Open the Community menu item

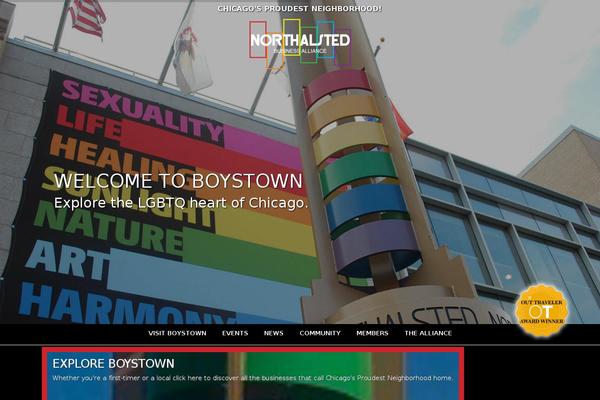[320, 333]
